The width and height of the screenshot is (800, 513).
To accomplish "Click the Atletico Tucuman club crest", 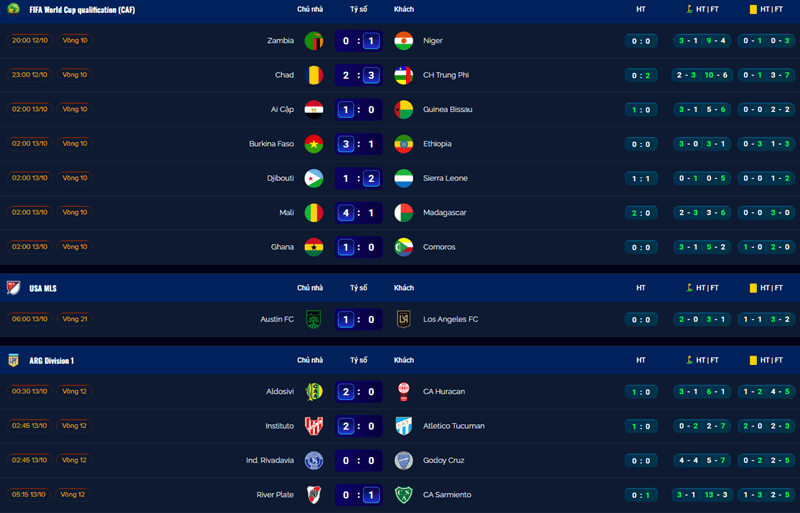I will (x=403, y=426).
